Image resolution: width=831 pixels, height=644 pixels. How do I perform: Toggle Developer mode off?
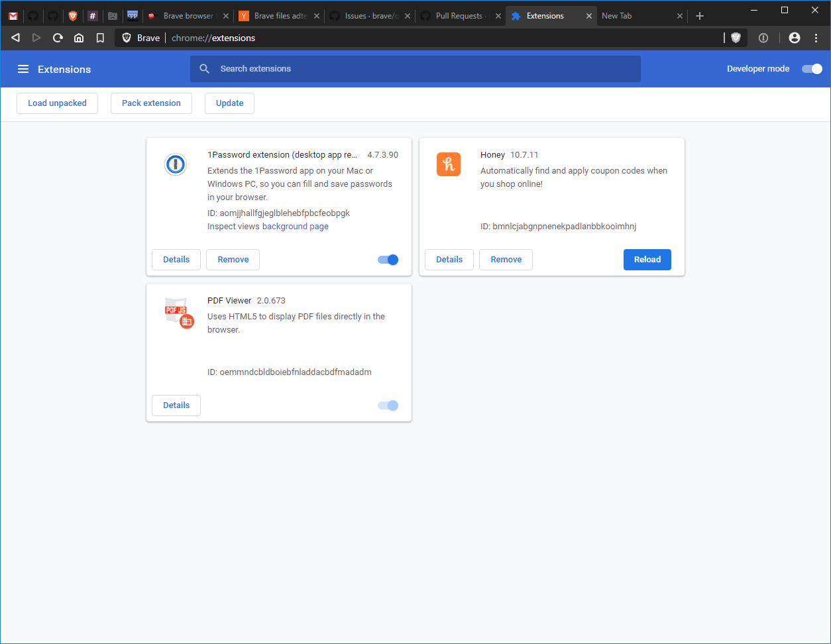coord(812,69)
